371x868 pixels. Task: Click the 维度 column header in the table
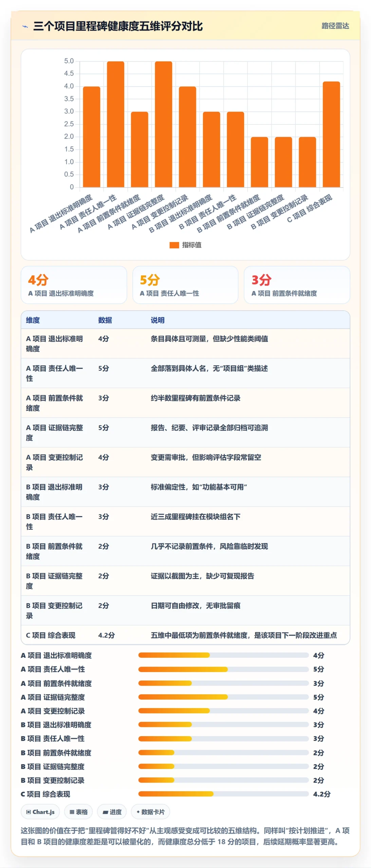point(33,320)
